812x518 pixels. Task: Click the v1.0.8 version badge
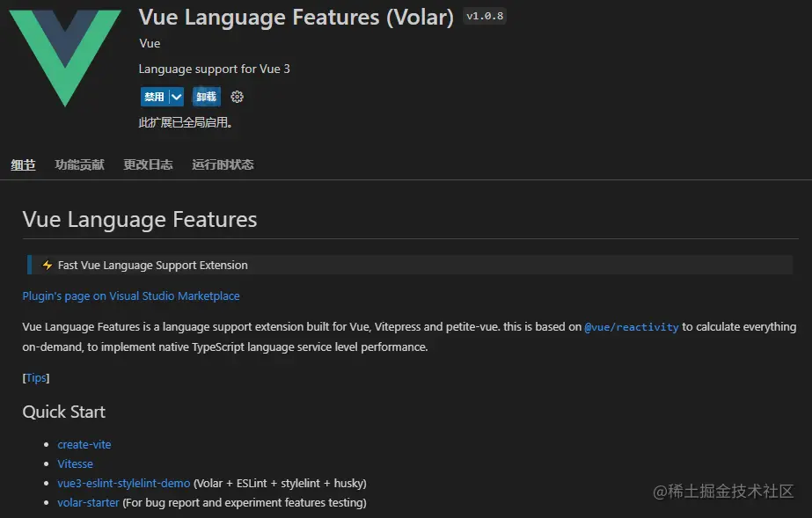point(485,16)
